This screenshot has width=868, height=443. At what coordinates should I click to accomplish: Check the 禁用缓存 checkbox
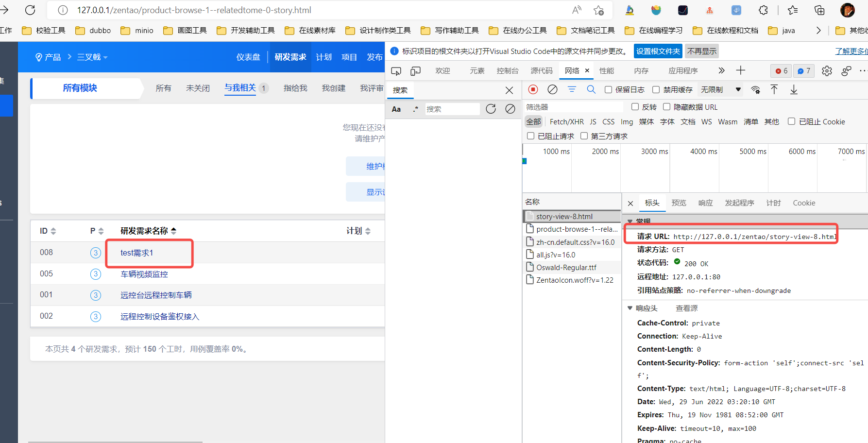656,89
